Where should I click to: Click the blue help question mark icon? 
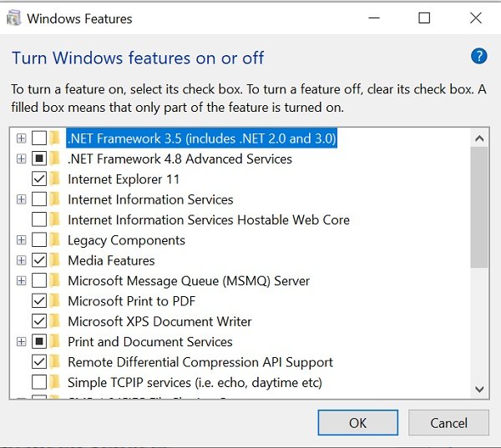tap(478, 57)
